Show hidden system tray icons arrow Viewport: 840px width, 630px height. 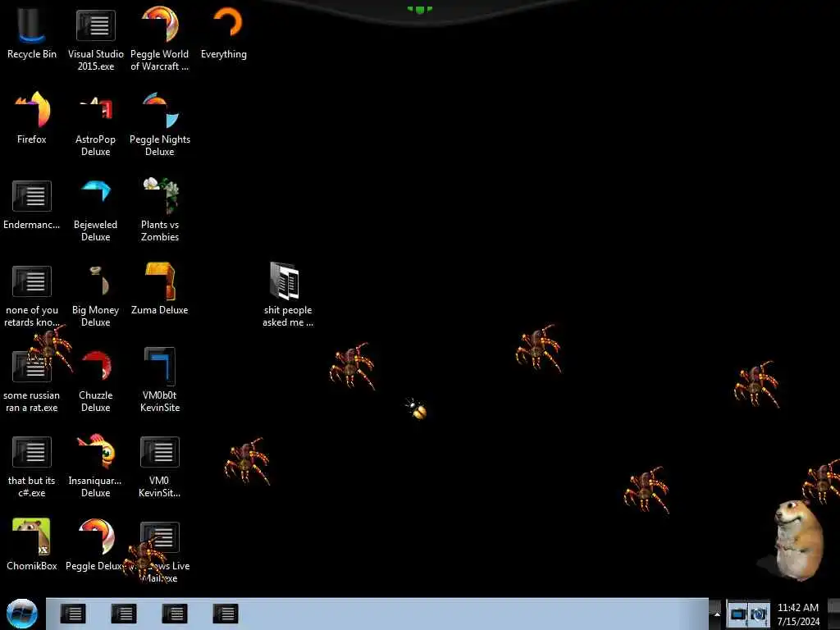(717, 614)
